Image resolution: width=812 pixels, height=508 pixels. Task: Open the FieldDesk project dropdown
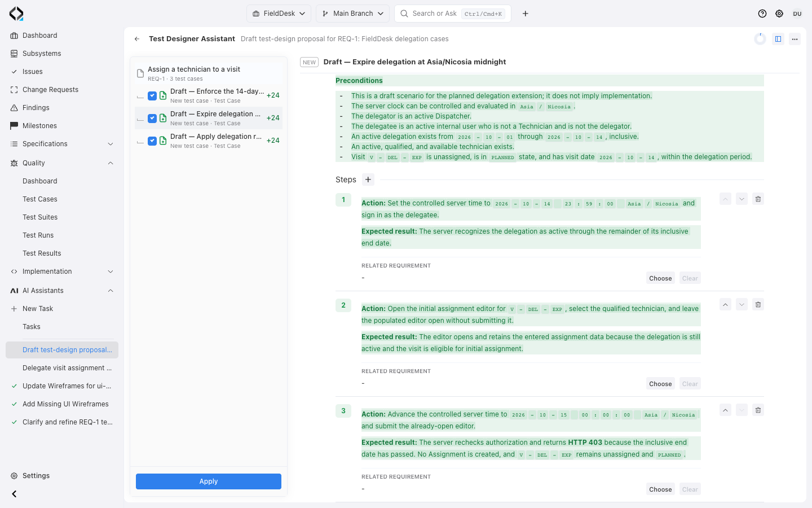pyautogui.click(x=279, y=14)
